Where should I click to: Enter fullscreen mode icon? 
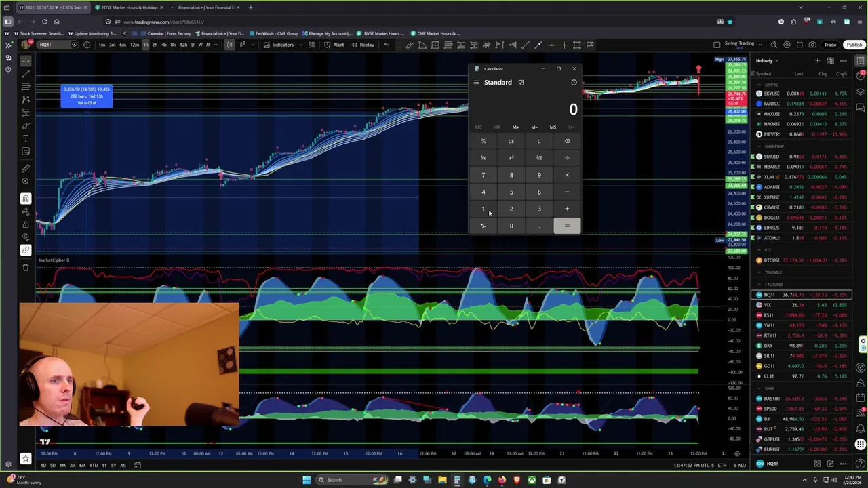[x=800, y=45]
